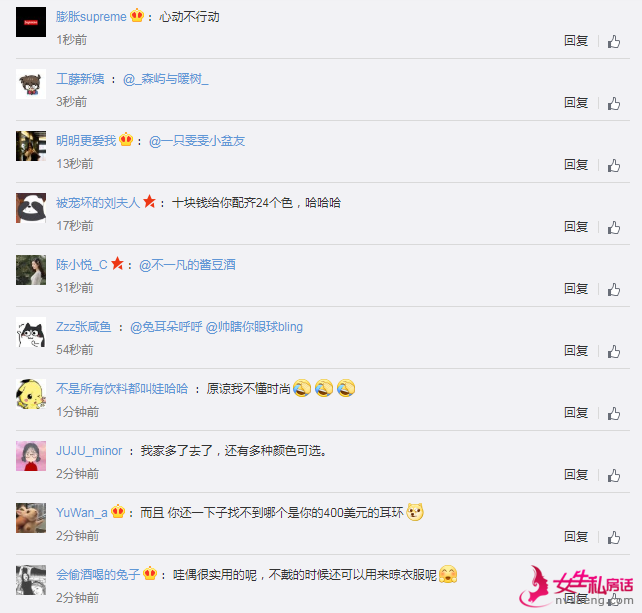Open the username 会偷酒喝的兔子
This screenshot has height=613, width=642.
click(98, 575)
